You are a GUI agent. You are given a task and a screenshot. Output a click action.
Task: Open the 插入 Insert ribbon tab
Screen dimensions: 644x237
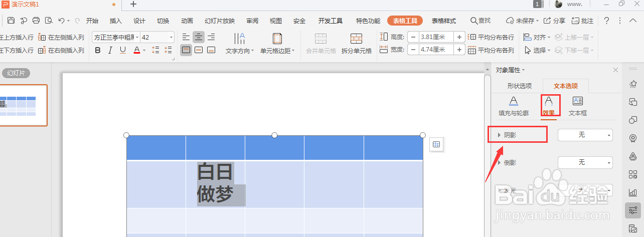tap(116, 21)
